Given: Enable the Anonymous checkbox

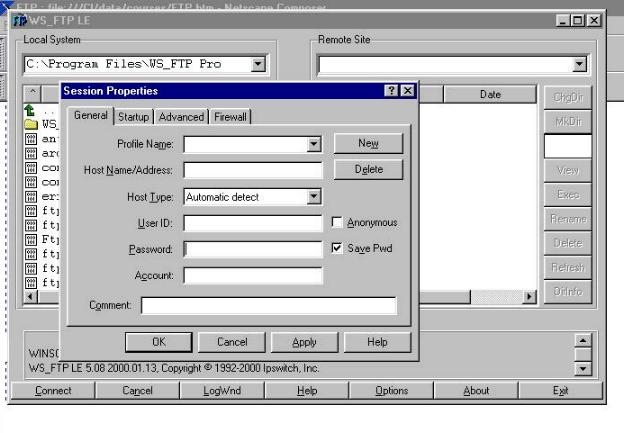Looking at the screenshot, I should click(x=337, y=222).
